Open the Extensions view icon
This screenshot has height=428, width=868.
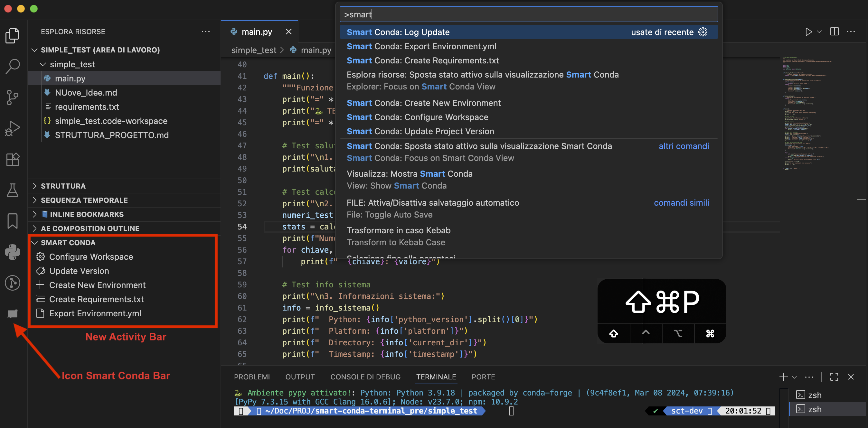pos(13,159)
